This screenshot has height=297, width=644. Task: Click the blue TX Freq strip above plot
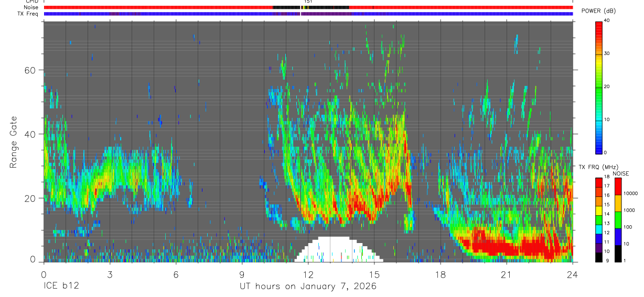tap(308, 14)
